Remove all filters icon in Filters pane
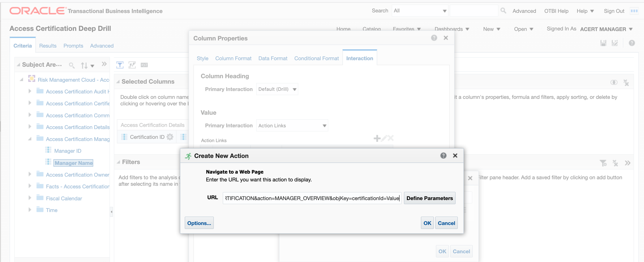This screenshot has width=644, height=262. (615, 163)
